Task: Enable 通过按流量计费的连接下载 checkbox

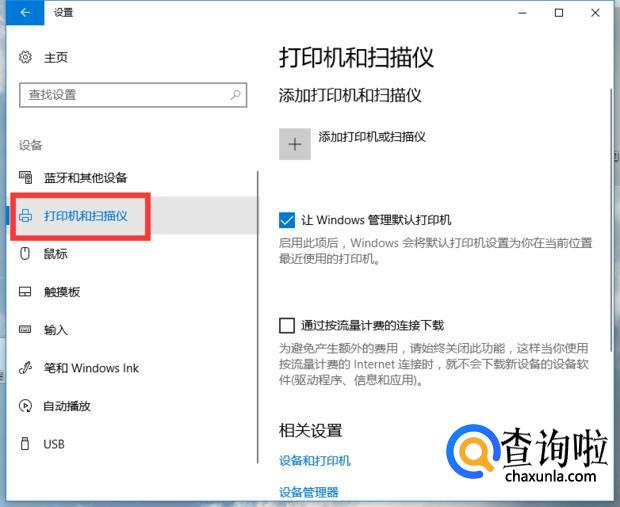Action: (288, 325)
